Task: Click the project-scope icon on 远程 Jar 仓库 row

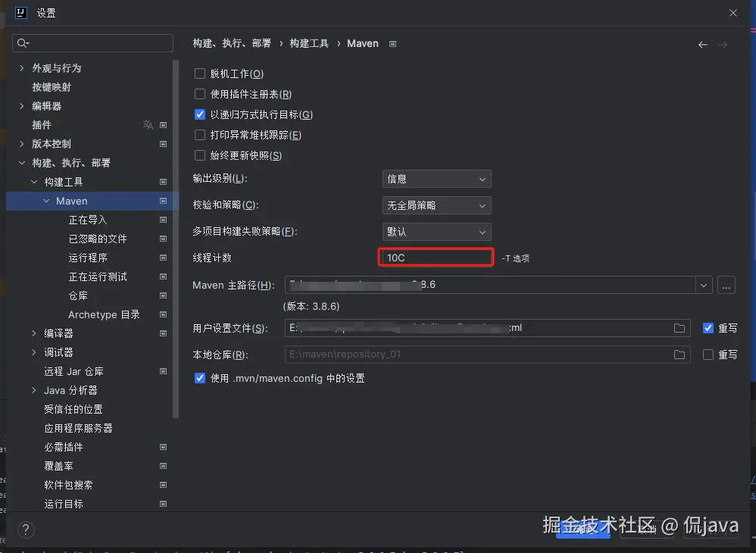Action: 163,371
